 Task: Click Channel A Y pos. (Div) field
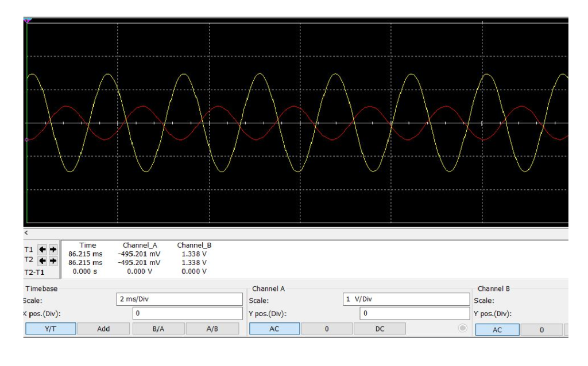tap(415, 313)
